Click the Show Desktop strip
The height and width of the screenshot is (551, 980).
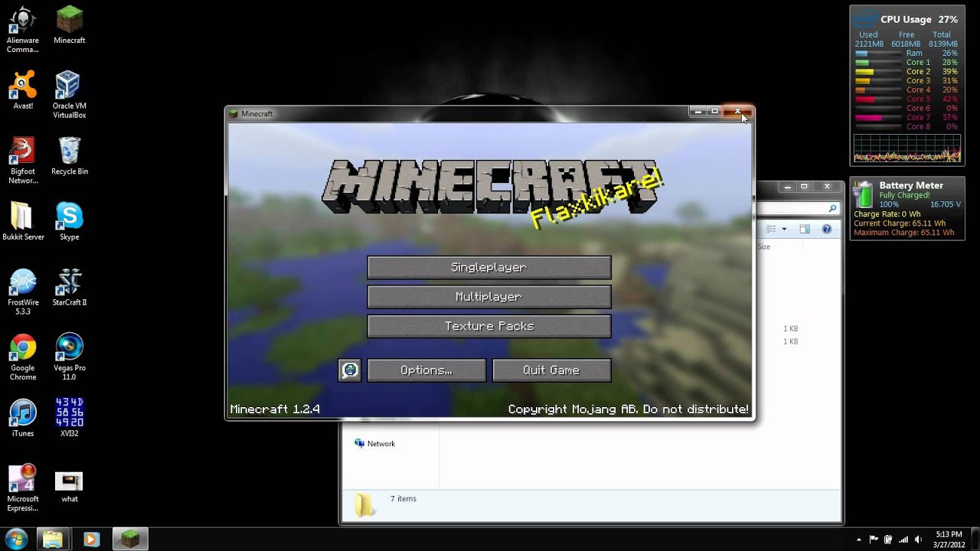click(x=975, y=539)
